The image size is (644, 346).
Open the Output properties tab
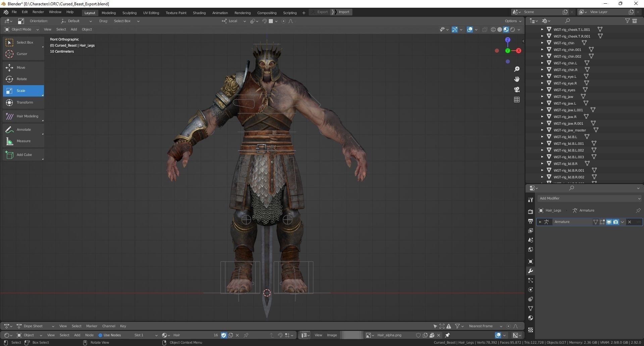point(531,221)
